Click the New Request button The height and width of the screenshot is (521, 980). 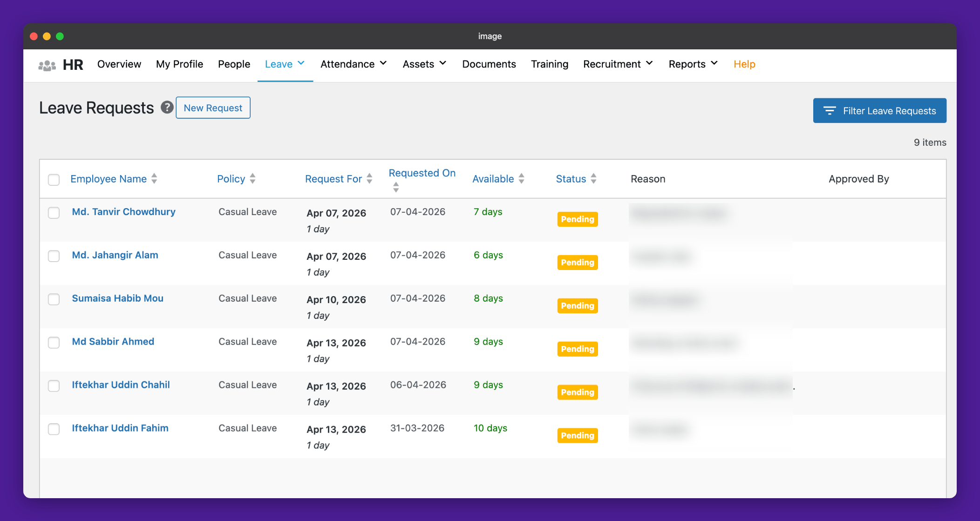click(x=213, y=108)
